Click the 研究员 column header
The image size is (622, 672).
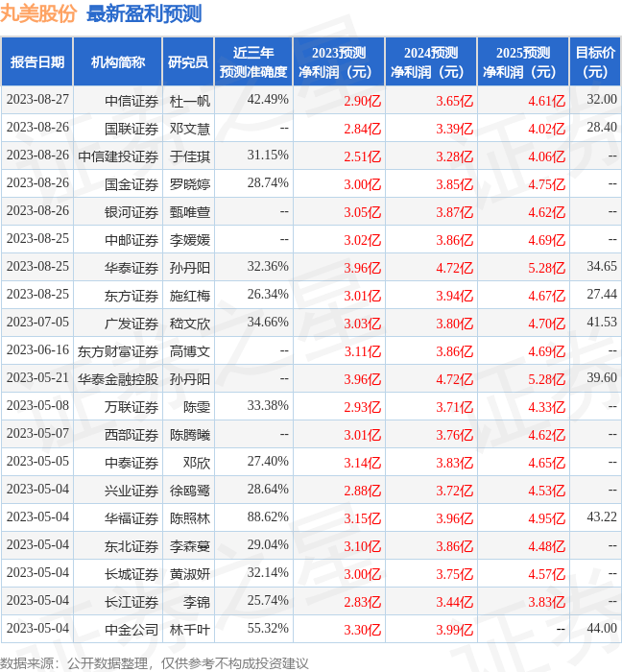(x=188, y=62)
